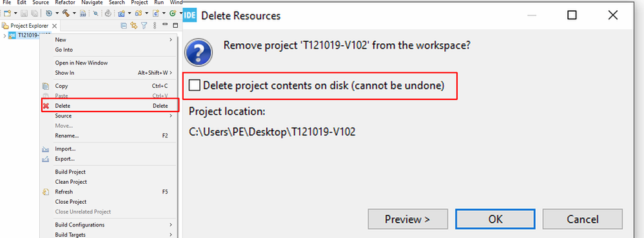Image resolution: width=644 pixels, height=238 pixels.
Task: Click the red X Delete icon in context menu
Action: pyautogui.click(x=46, y=106)
